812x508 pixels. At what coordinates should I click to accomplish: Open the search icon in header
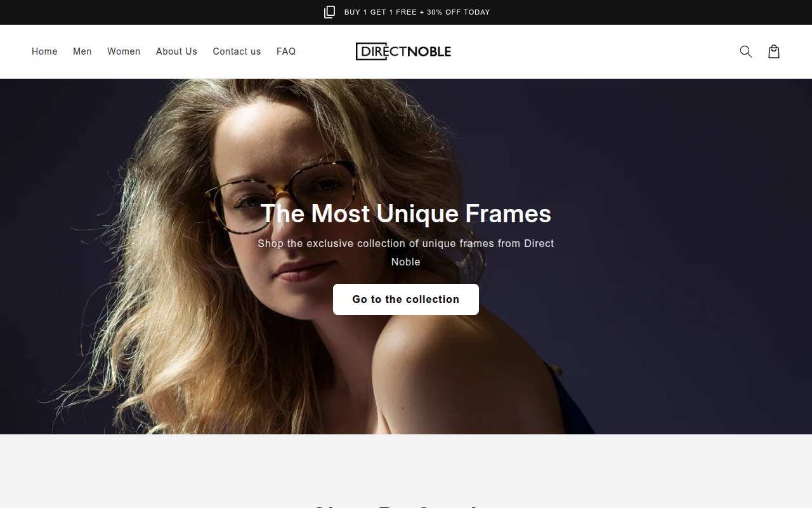[x=745, y=51]
